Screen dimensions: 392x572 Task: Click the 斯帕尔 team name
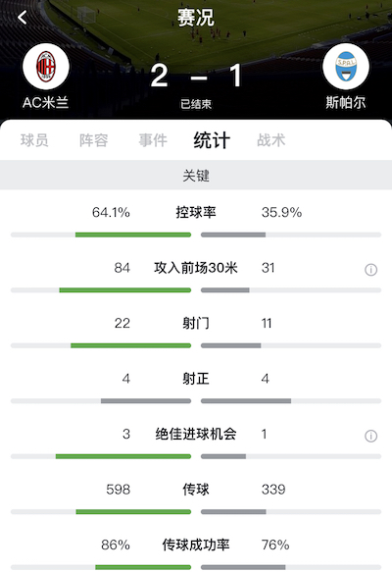point(346,102)
